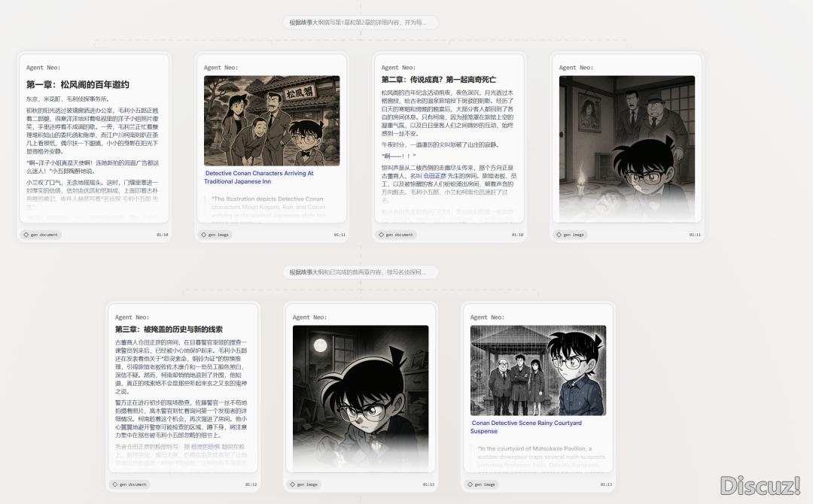This screenshot has height=504, width=813.
Task: Click the 第一章：松风阁的百年邀约 heading
Action: pos(78,85)
